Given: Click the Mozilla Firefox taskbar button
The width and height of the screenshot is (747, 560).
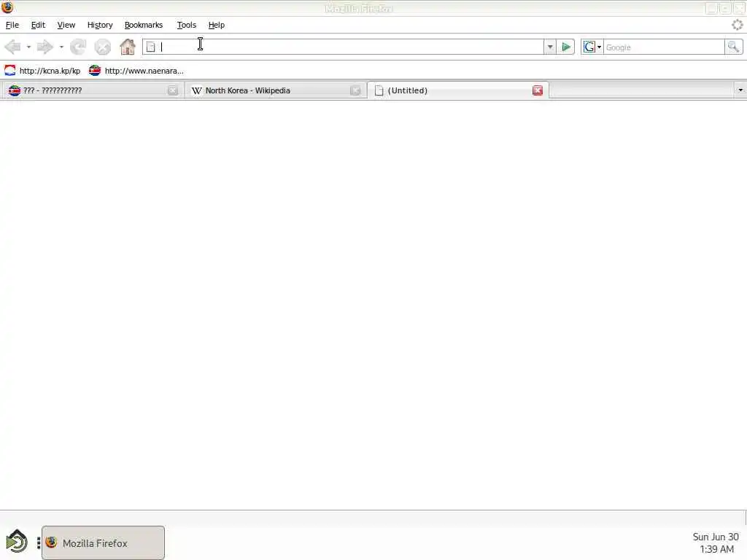Looking at the screenshot, I should 103,542.
